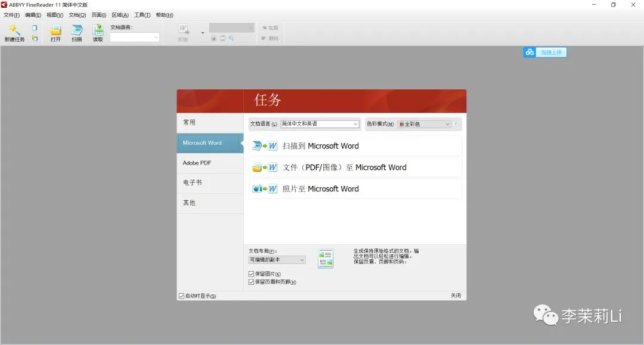The image size is (644, 345).
Task: Click the first small icon under format dropdown
Action: click(213, 38)
